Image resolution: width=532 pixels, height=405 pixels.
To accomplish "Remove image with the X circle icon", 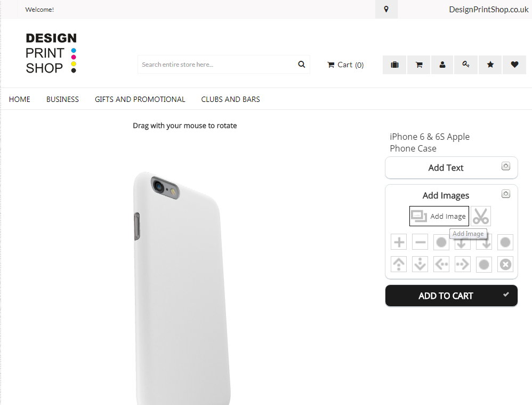I will (505, 264).
